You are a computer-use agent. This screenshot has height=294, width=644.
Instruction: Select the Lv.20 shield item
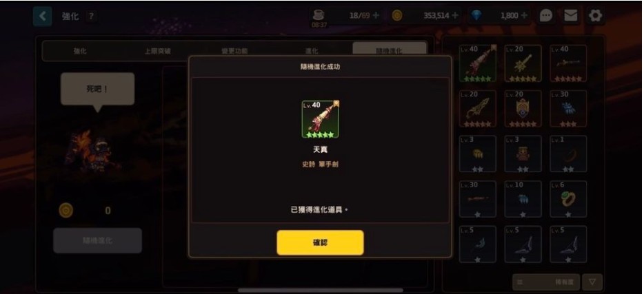click(x=523, y=109)
